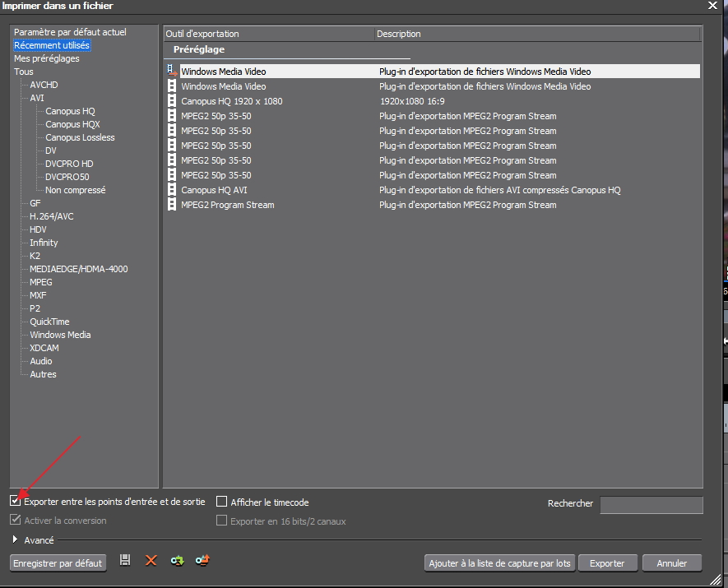Click the Enregistrer par défaut button
The image size is (728, 588).
58,563
